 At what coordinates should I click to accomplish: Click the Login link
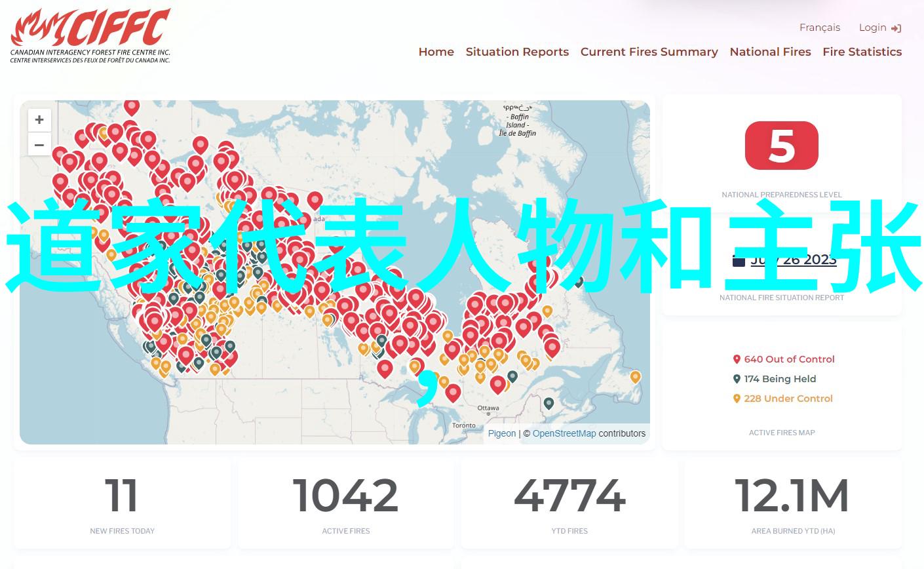pos(873,28)
